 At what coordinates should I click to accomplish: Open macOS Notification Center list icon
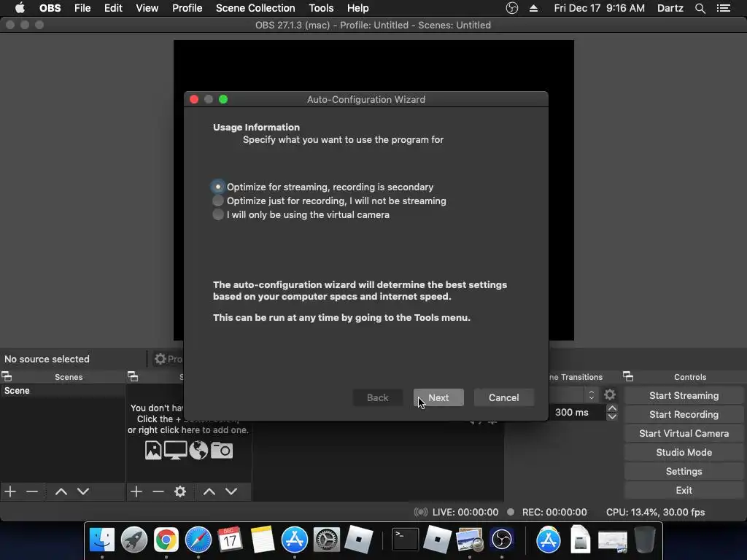point(724,8)
